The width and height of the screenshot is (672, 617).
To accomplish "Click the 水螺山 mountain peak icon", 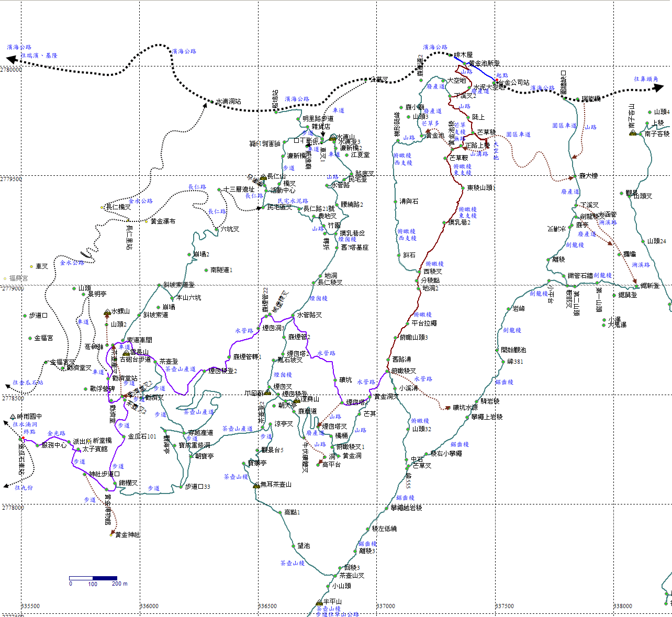I will click(x=107, y=312).
